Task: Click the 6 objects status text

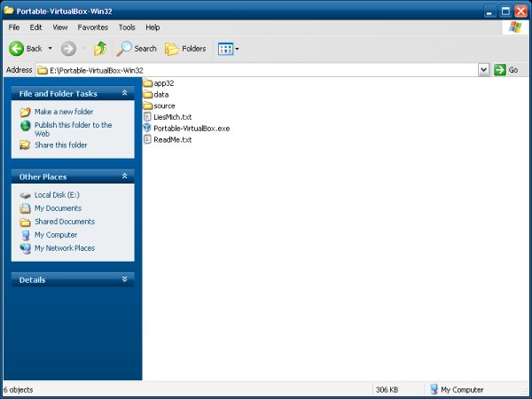Action: (19, 390)
